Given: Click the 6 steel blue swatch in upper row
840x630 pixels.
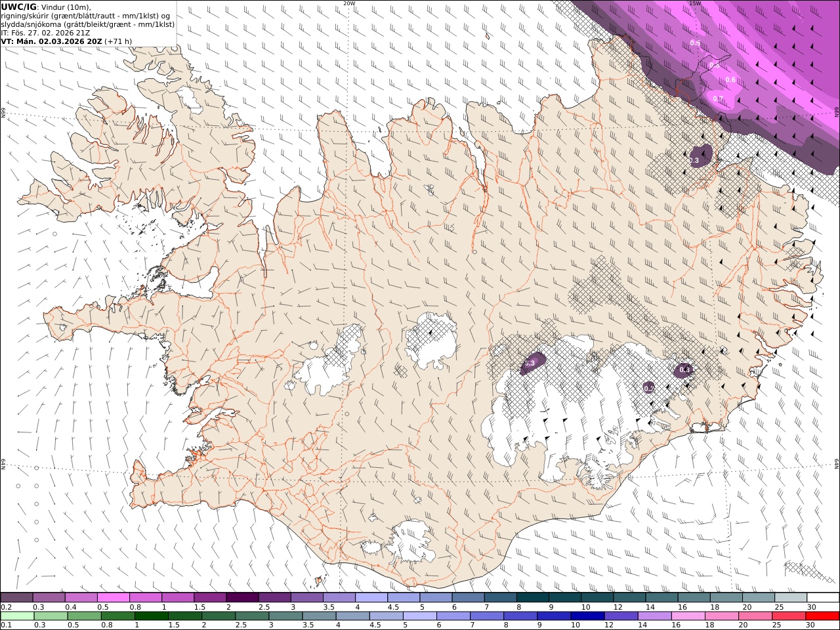Looking at the screenshot, I should 468,597.
